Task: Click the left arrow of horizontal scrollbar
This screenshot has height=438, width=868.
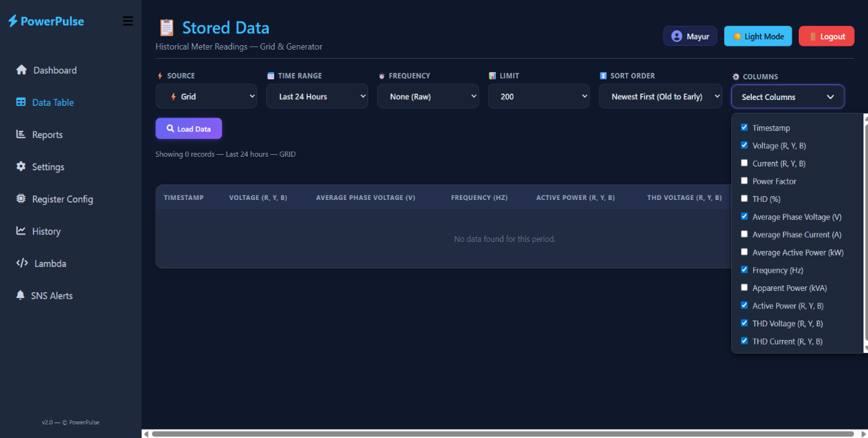Action: 146,433
